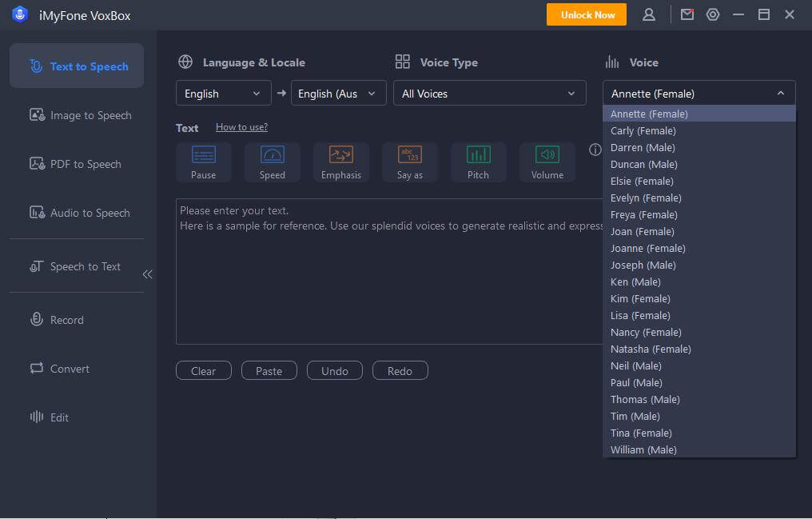
Task: Select Annette (Female) in the voice list
Action: (x=699, y=114)
